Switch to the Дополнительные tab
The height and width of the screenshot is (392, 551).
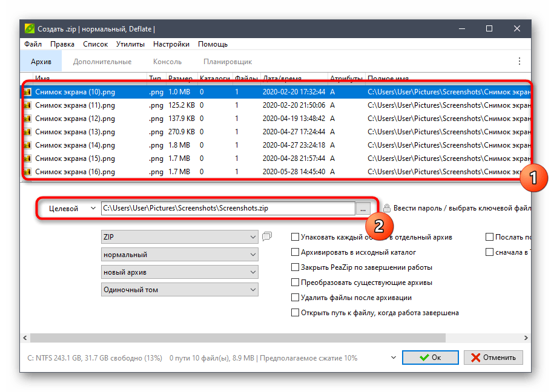102,62
